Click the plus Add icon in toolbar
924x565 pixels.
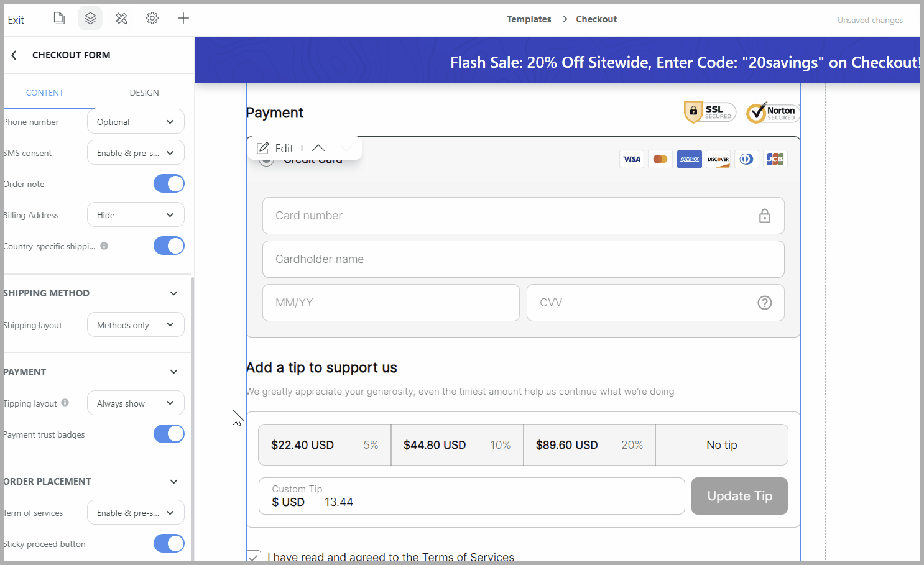click(183, 19)
